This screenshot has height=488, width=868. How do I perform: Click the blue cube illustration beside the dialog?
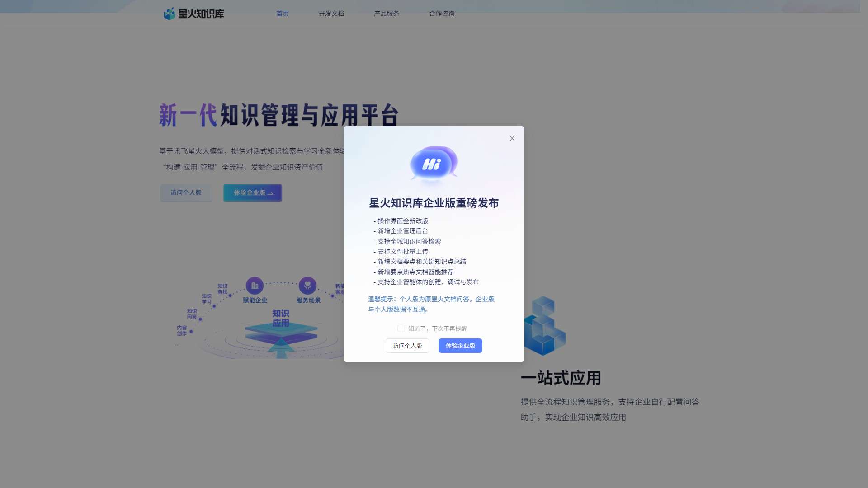click(x=545, y=325)
